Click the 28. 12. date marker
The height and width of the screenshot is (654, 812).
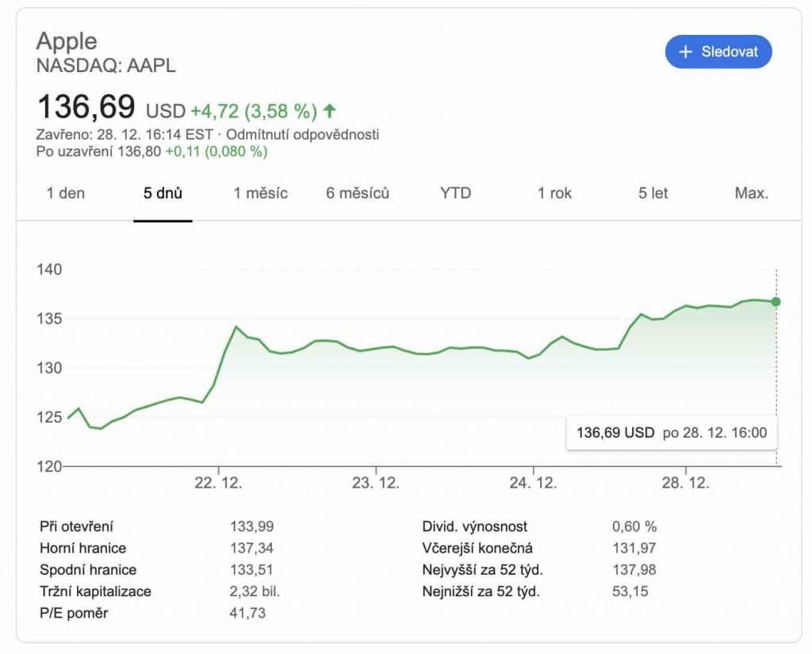tap(686, 483)
